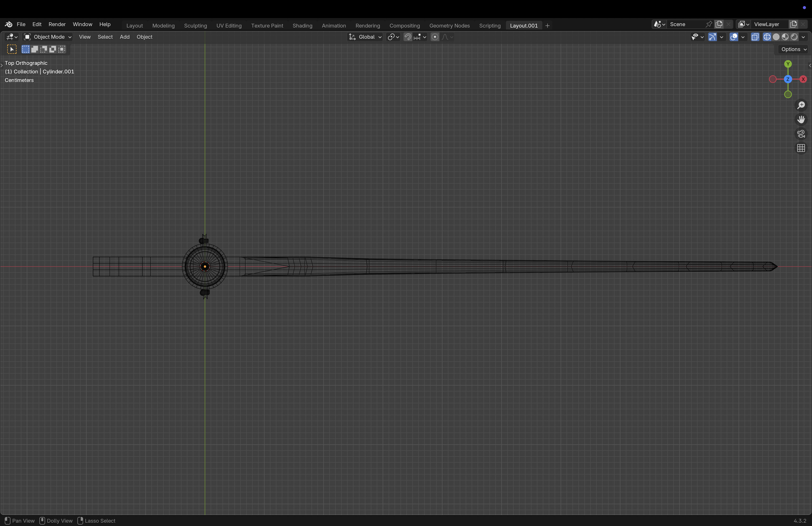812x526 pixels.
Task: Switch to the UV Editing workspace tab
Action: tap(229, 26)
